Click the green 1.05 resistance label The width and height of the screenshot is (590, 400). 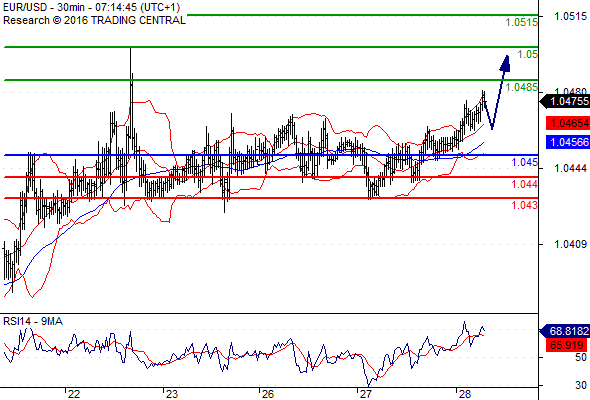pyautogui.click(x=528, y=54)
